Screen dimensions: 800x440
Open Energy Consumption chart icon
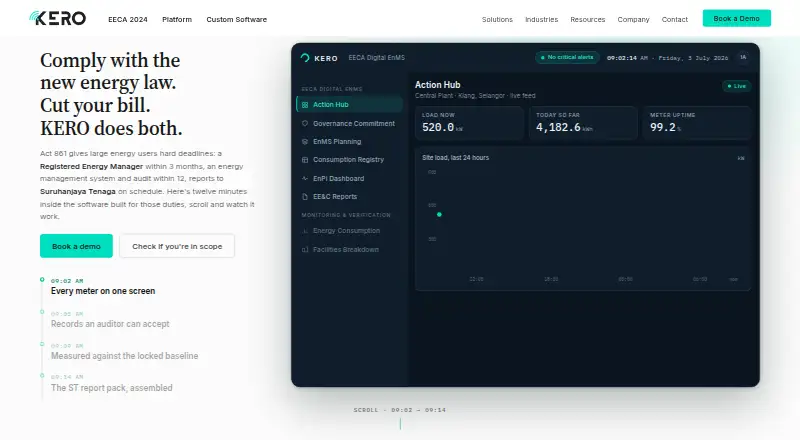tap(305, 231)
